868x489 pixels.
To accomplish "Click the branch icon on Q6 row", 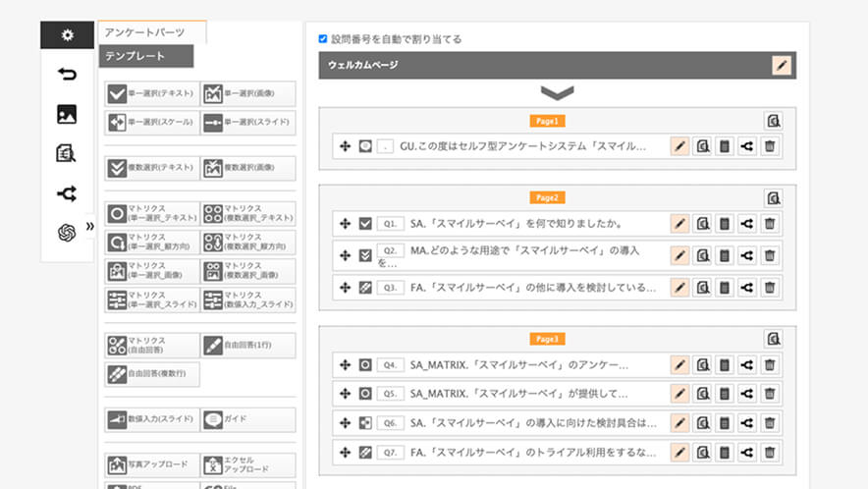I will (747, 423).
